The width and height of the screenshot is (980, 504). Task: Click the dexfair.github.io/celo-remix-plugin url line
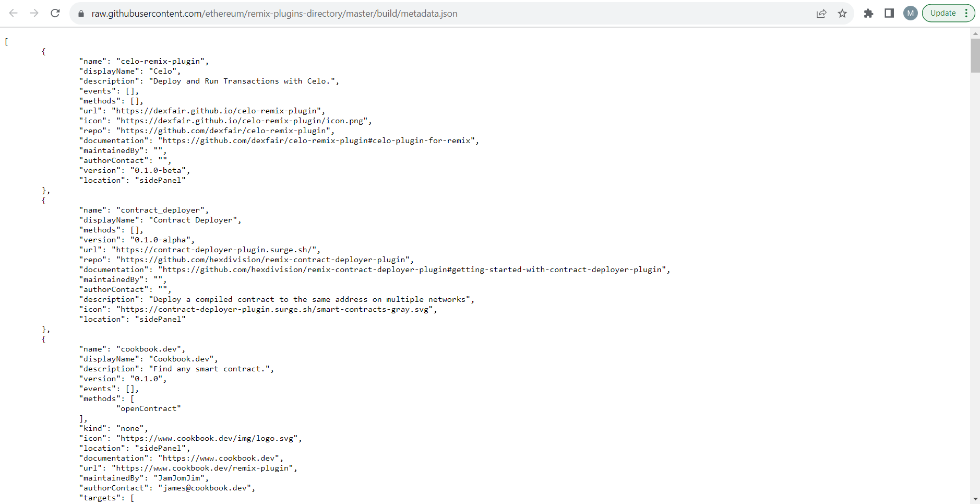click(202, 111)
